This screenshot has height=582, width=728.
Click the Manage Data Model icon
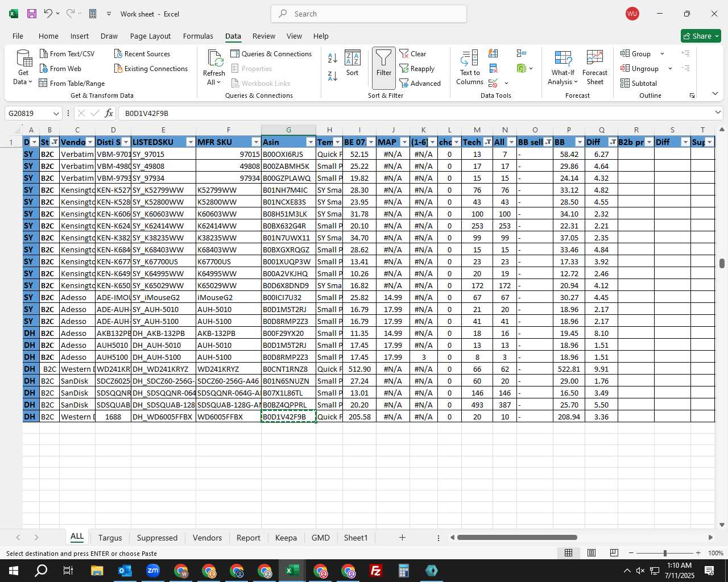[522, 68]
